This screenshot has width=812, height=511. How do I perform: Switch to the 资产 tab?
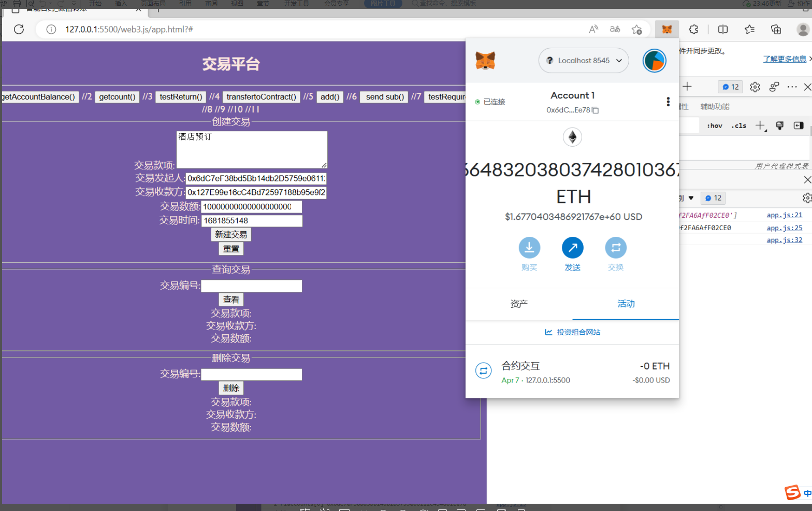click(519, 304)
